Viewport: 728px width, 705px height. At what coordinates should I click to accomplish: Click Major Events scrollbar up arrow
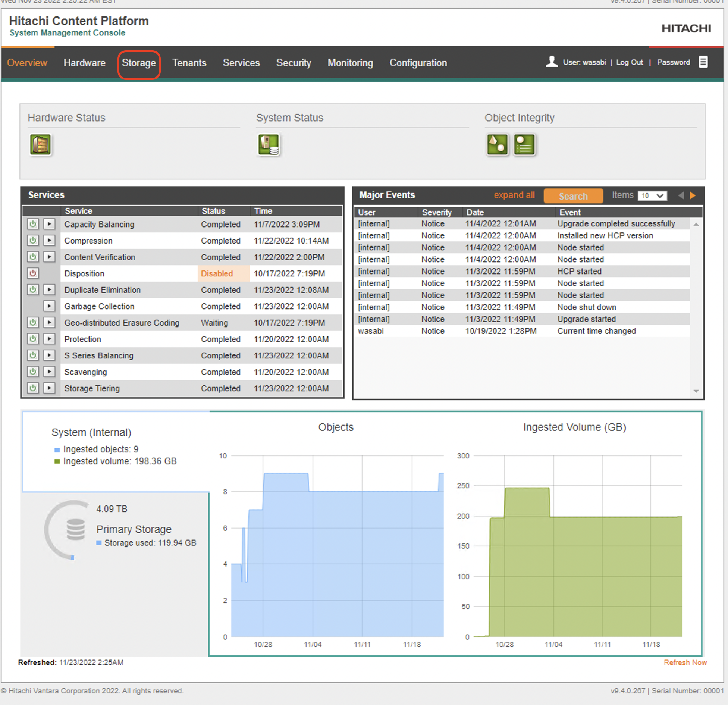(696, 224)
